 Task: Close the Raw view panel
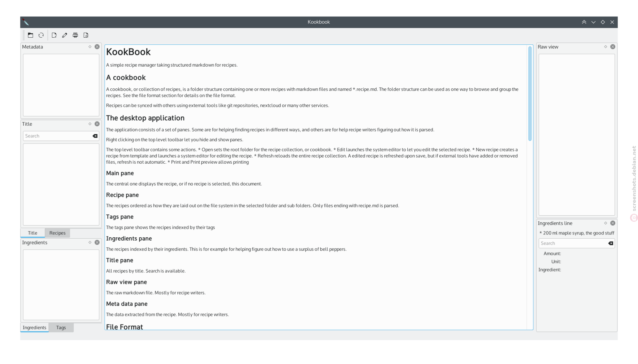[613, 47]
